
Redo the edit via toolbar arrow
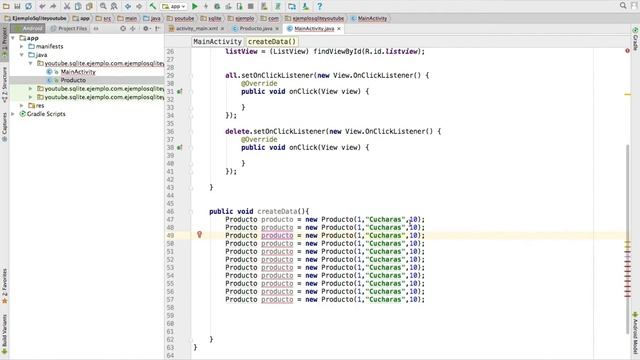53,6
